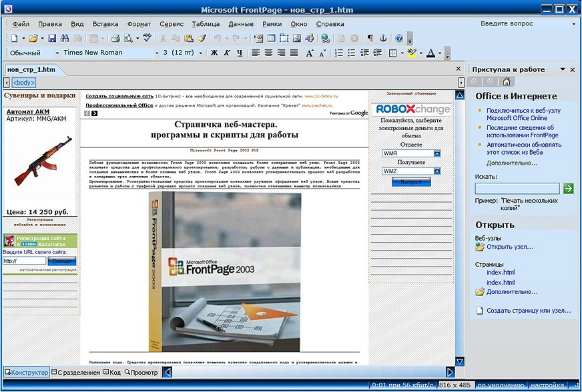
Task: Activate the Format Painter brush
Action: [x=202, y=38]
